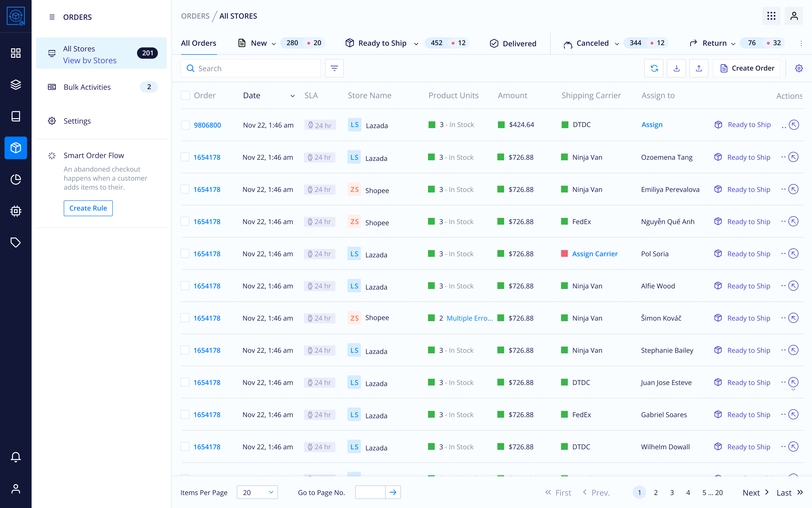This screenshot has width=812, height=508.
Task: Click the circle arrow for order 9806800
Action: [x=794, y=125]
